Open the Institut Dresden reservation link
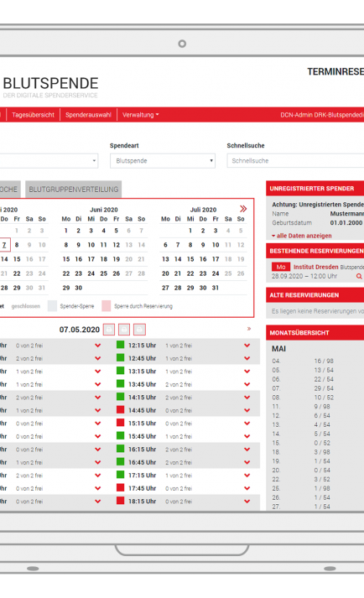 pyautogui.click(x=316, y=267)
